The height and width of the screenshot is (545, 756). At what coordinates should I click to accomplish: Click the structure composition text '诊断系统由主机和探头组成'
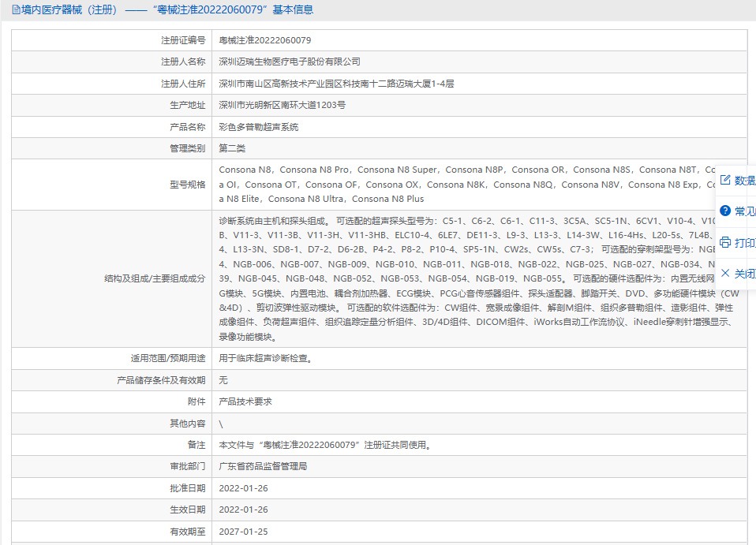click(275, 221)
